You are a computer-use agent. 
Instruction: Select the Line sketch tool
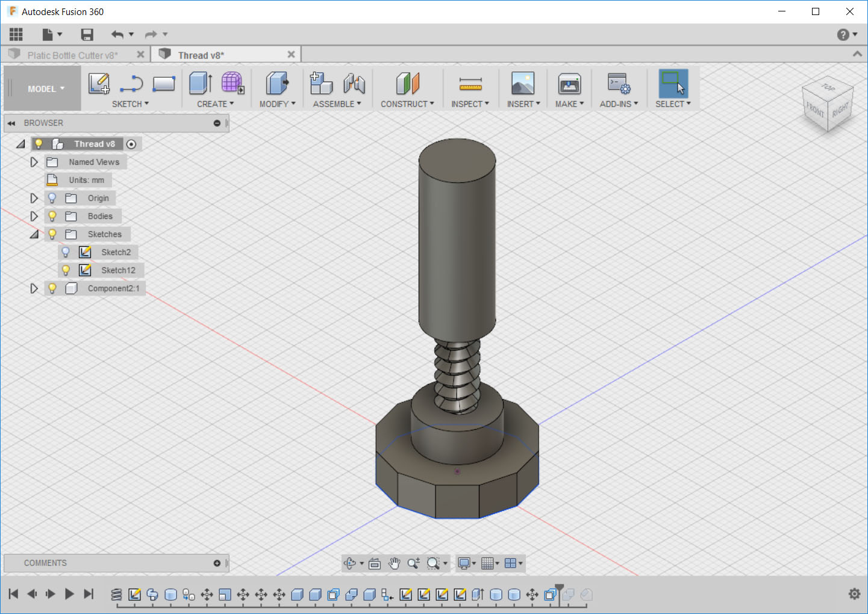[131, 84]
